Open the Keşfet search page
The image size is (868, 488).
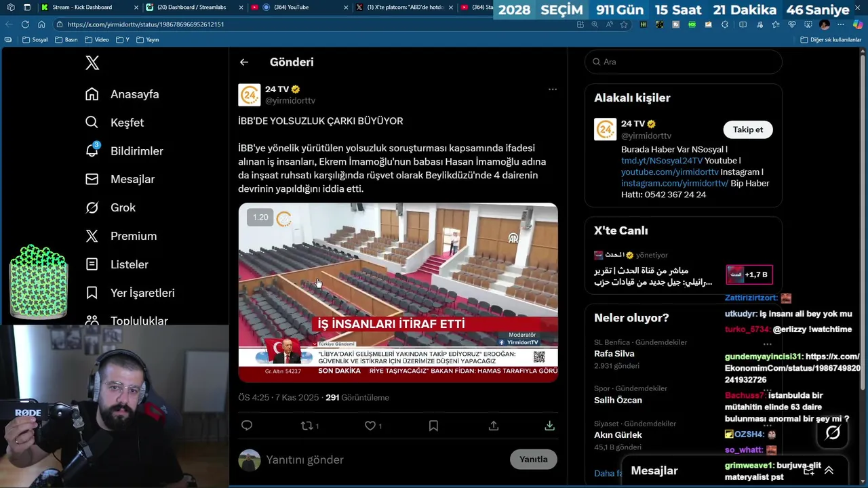[x=114, y=123]
